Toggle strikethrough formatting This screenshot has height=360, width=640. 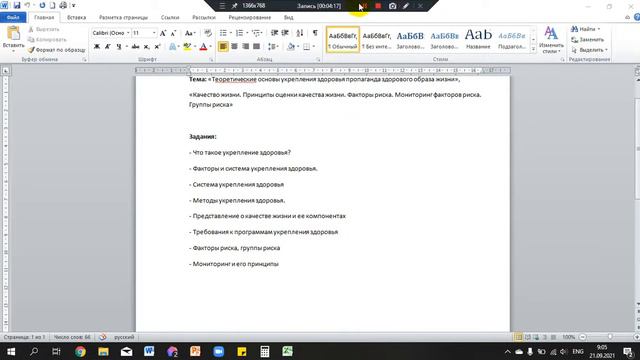[136, 47]
